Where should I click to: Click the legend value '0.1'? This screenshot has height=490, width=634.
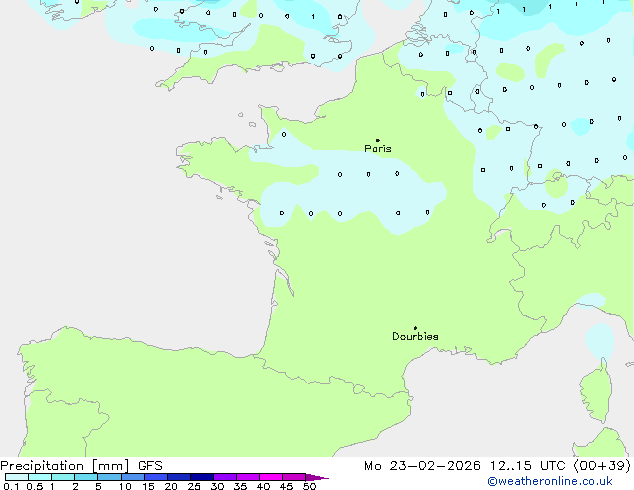(x=11, y=486)
